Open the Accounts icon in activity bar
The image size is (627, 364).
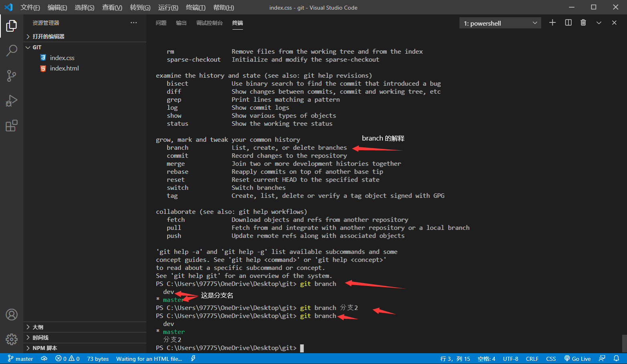click(x=12, y=315)
